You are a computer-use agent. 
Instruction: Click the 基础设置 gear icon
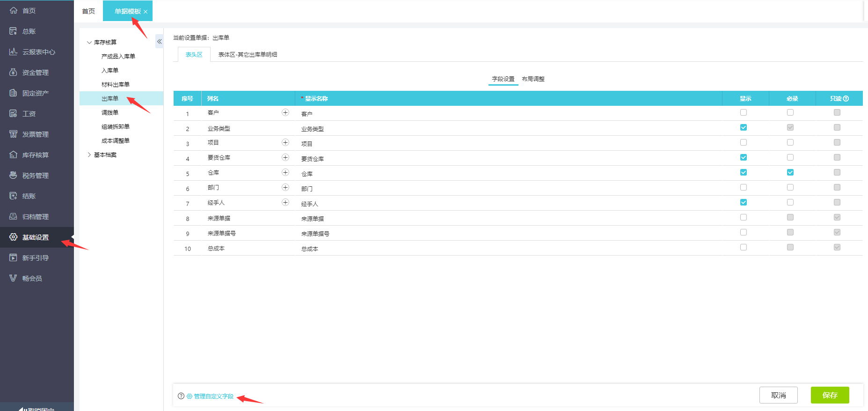(x=13, y=237)
